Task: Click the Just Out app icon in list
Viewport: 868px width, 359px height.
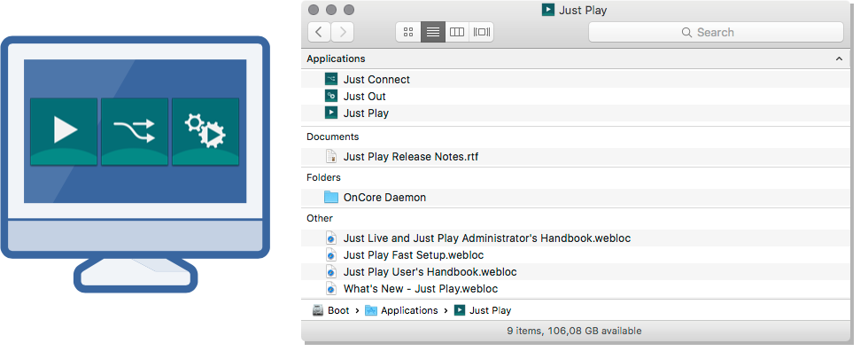Action: 331,96
